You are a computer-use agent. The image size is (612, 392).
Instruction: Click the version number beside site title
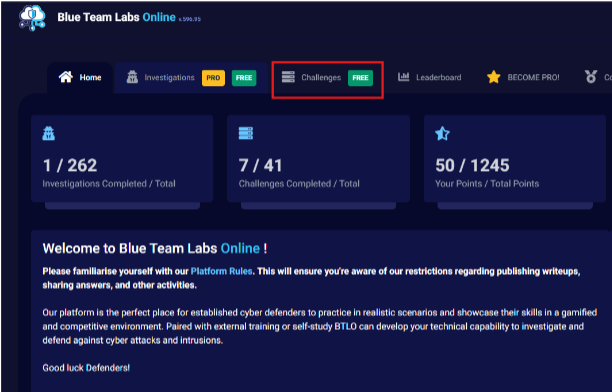[190, 19]
